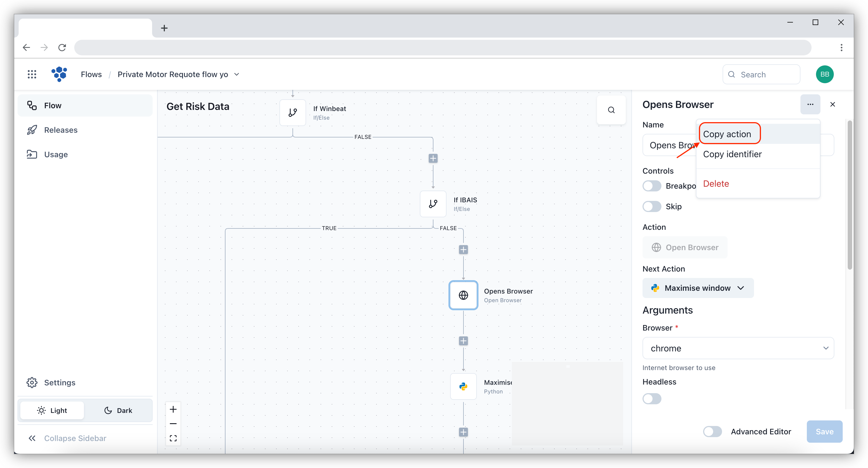Screen dimensions: 868x468
Task: Click the fit-to-view canvas icon
Action: (173, 438)
